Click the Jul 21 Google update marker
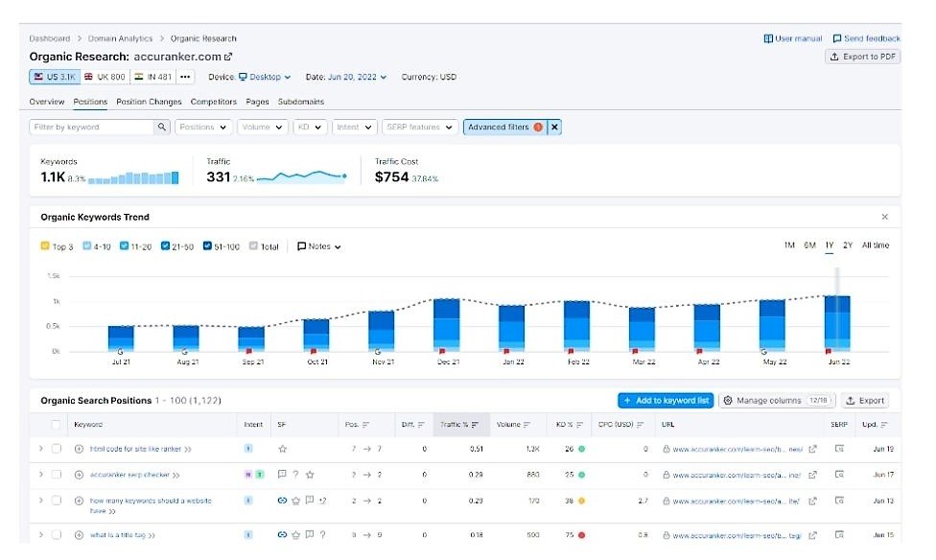Screen dimensions: 936x560 121,352
